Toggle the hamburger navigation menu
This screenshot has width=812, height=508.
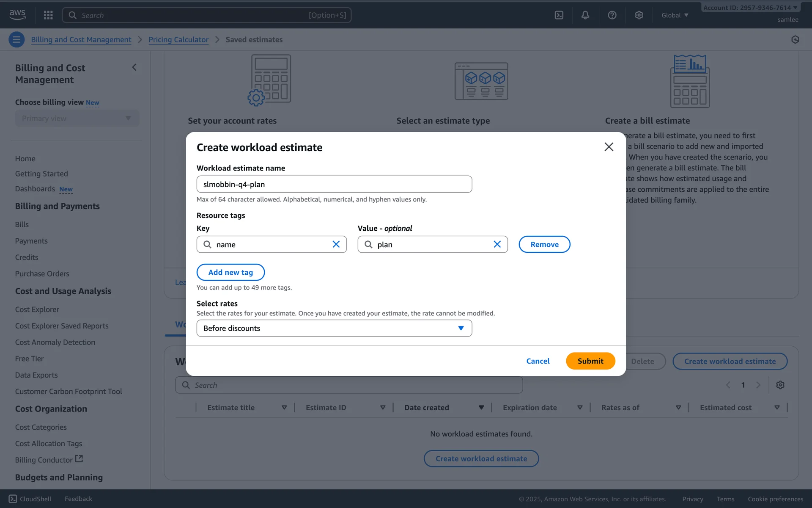[16, 39]
